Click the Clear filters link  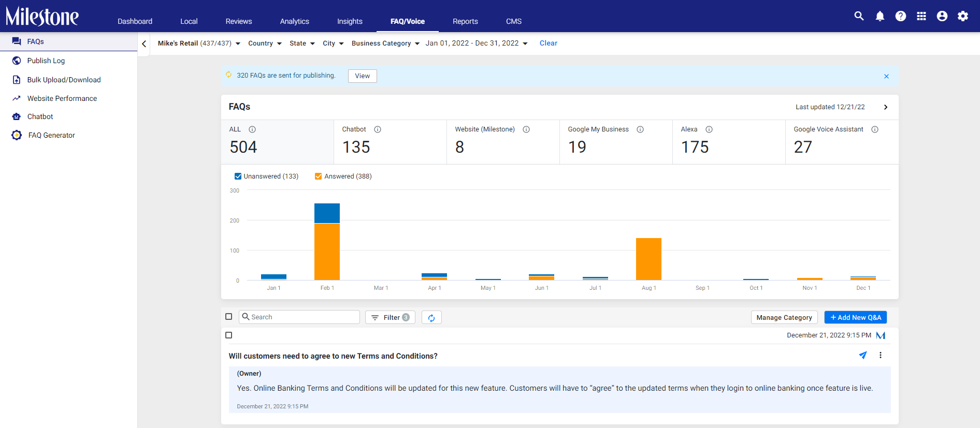pyautogui.click(x=548, y=43)
